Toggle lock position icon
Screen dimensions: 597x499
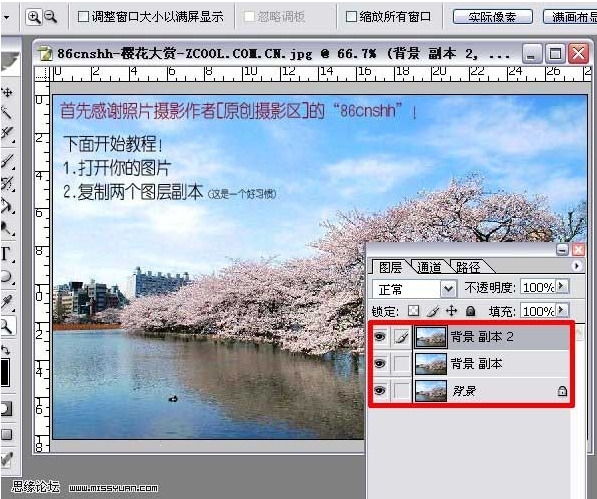pos(452,311)
